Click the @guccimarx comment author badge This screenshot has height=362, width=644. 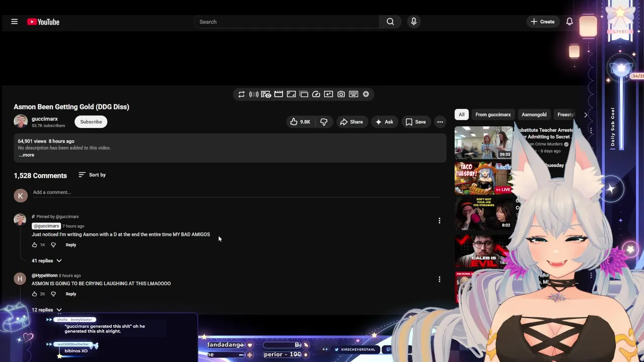pos(46,226)
